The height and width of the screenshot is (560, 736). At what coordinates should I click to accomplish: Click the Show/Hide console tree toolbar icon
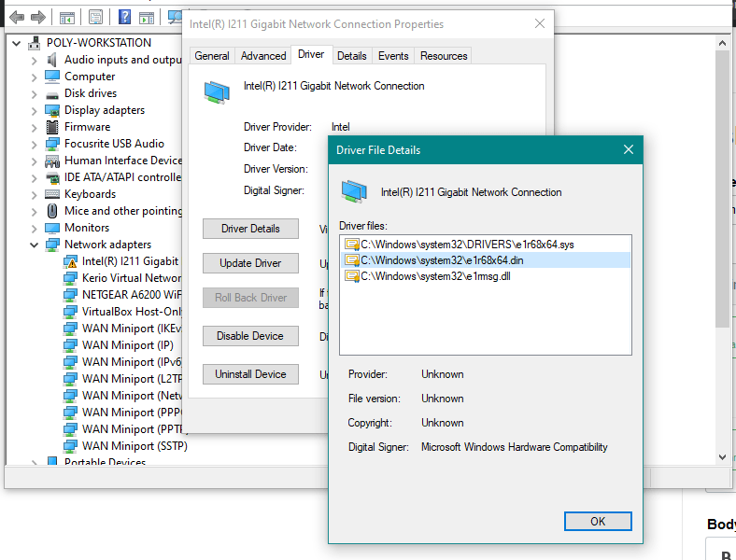[x=67, y=18]
